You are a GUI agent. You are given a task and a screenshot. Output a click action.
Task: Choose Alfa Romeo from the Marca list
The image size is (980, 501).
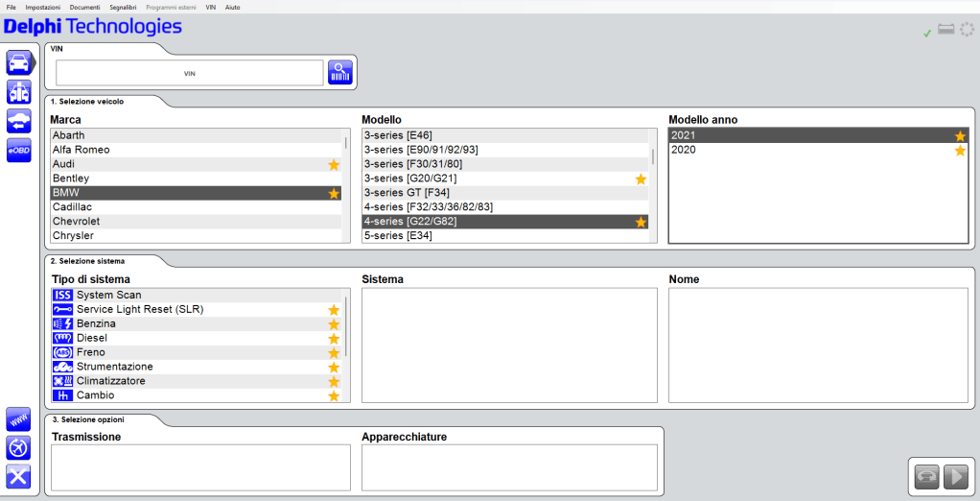[82, 150]
